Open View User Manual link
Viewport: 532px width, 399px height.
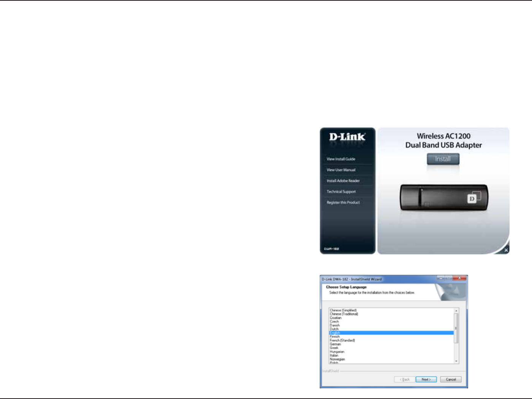[x=341, y=170]
